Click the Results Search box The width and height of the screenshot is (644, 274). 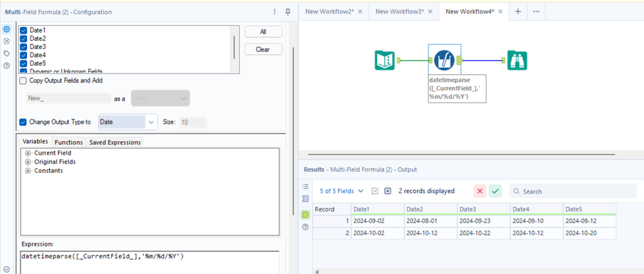point(573,191)
